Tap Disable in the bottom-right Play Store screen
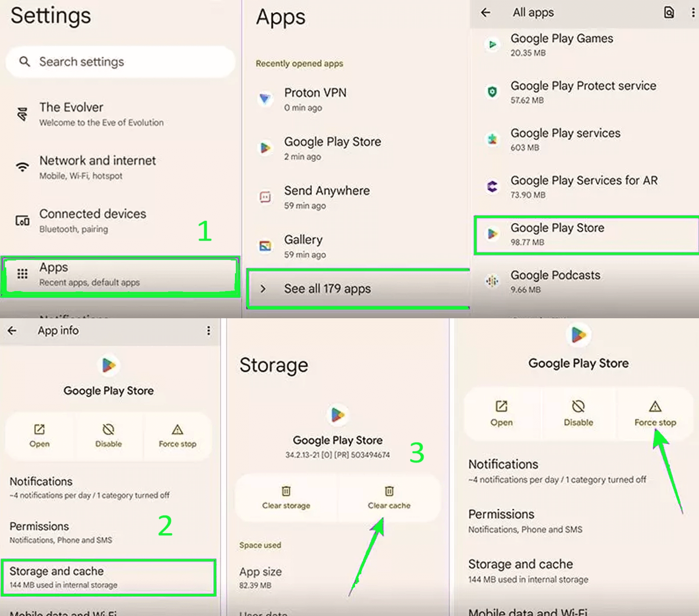 (578, 413)
